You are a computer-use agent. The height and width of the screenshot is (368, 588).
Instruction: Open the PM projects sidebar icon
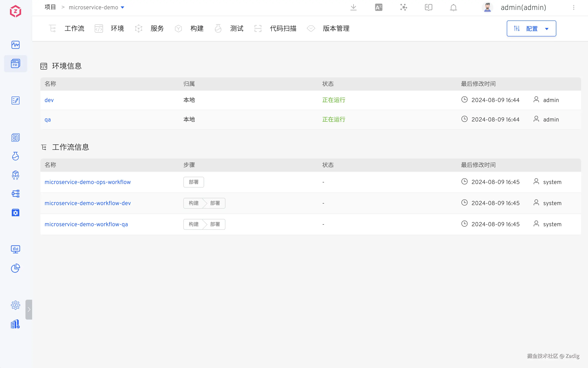[15, 64]
